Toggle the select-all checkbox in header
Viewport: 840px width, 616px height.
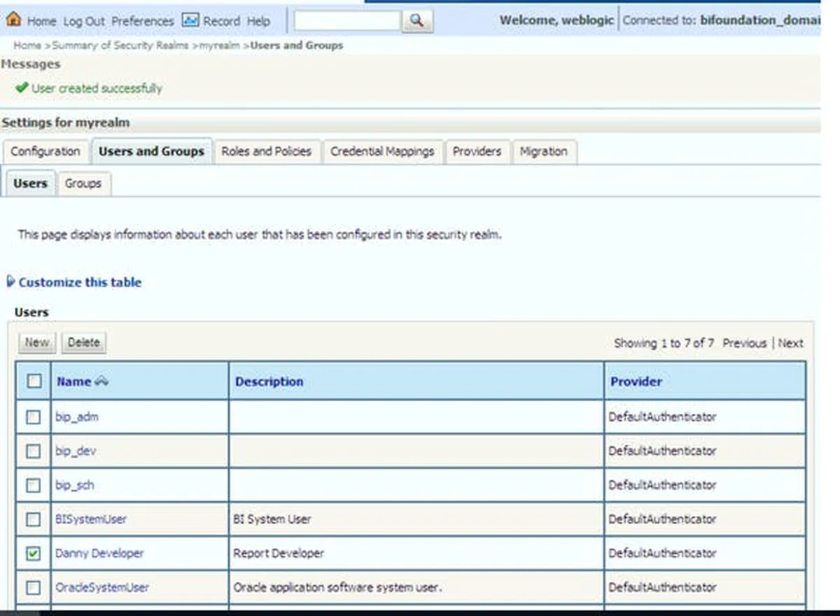(34, 381)
